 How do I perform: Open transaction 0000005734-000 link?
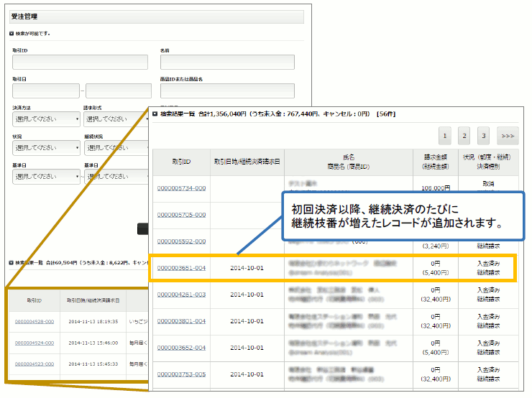181,188
